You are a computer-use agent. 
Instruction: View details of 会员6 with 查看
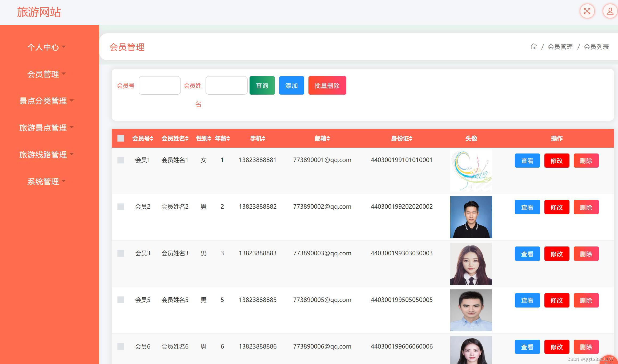coord(527,347)
